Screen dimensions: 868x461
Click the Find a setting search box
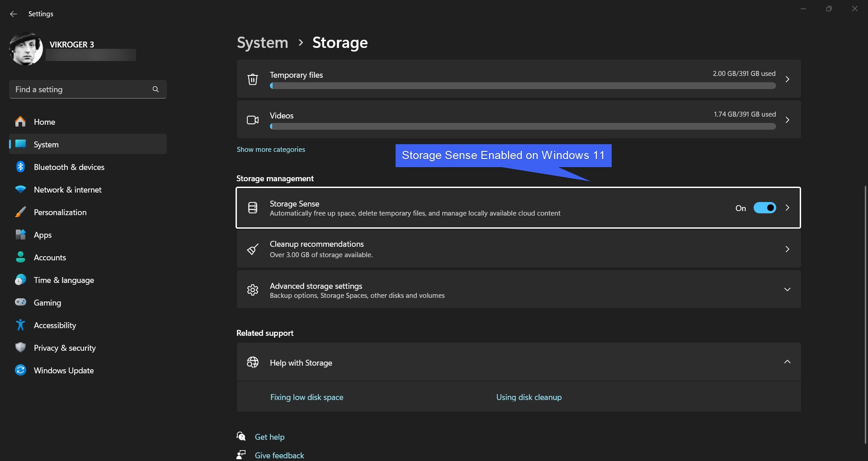(x=88, y=89)
